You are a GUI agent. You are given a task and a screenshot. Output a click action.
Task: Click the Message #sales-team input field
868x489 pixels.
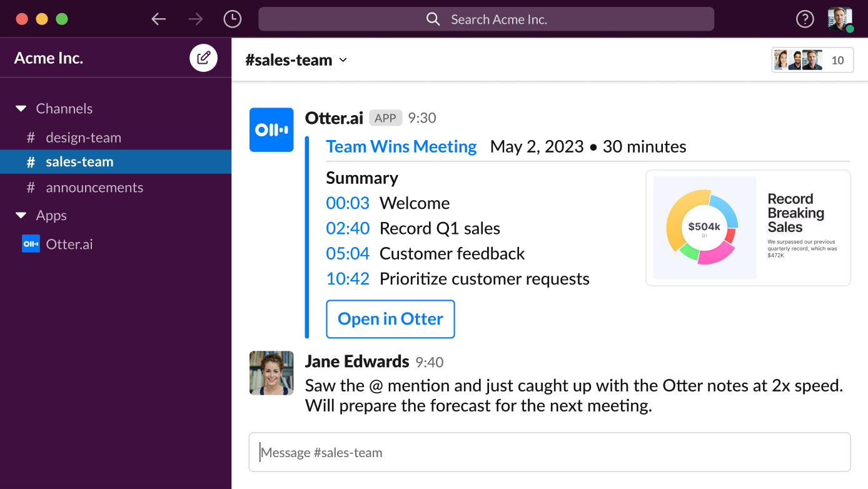pyautogui.click(x=549, y=451)
